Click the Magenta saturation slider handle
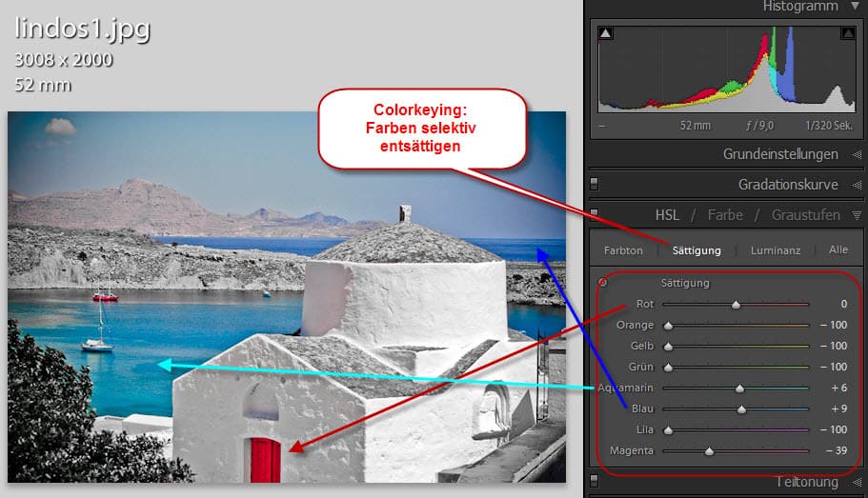Image resolution: width=868 pixels, height=498 pixels. click(x=709, y=451)
